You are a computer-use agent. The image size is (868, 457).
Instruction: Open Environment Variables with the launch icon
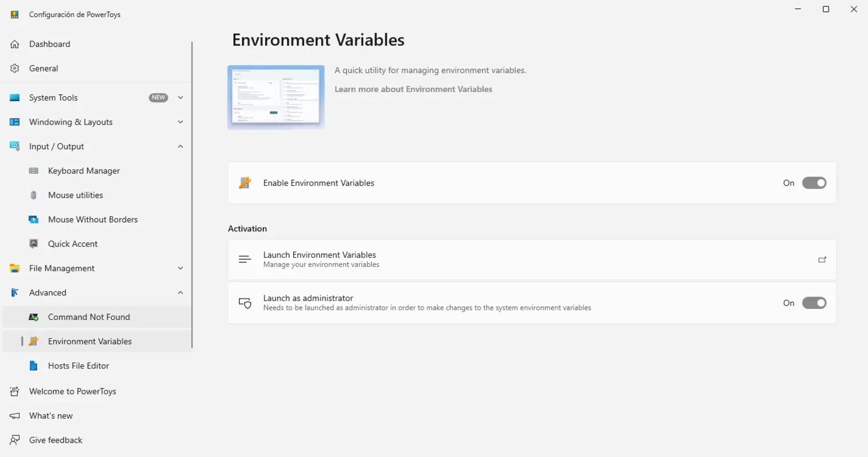[822, 260]
